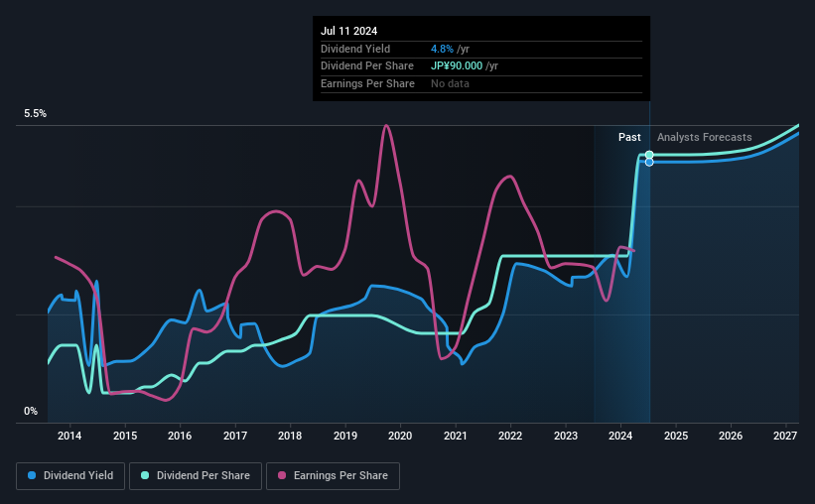Click the No data earnings value
The height and width of the screenshot is (504, 815).
450,83
